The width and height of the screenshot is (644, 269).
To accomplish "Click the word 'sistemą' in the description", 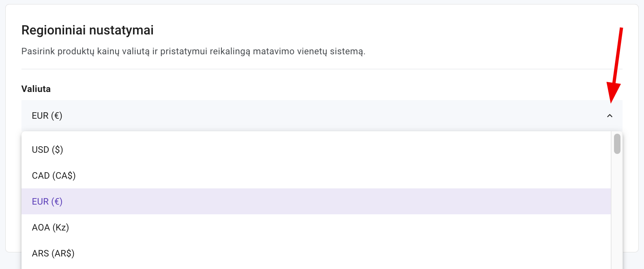I will 347,51.
